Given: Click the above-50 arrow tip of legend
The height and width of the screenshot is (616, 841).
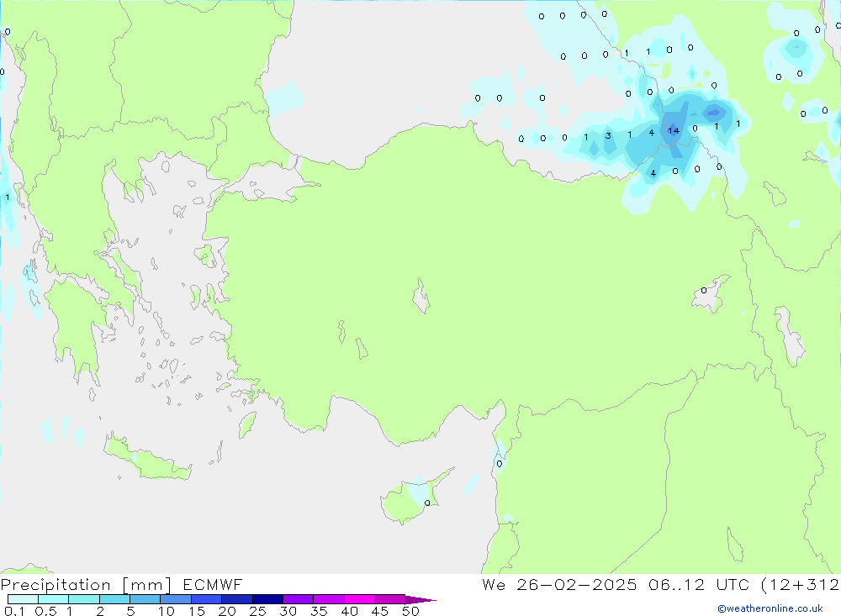Looking at the screenshot, I should tap(420, 600).
